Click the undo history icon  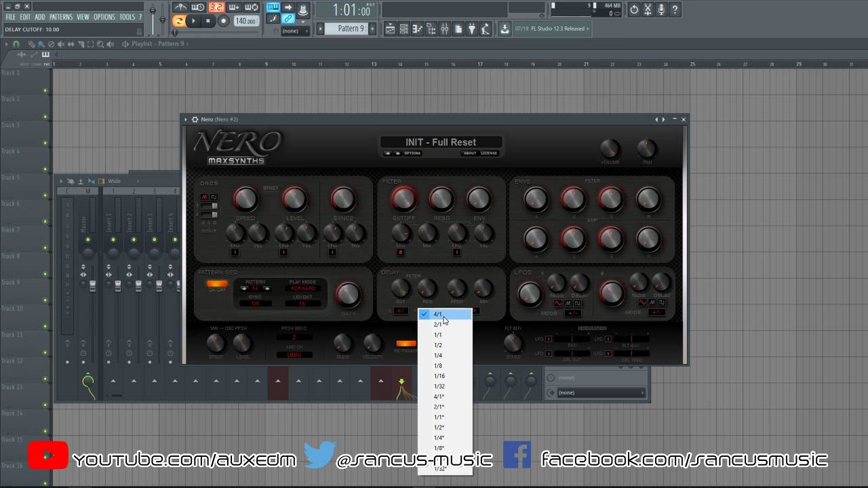coord(634,9)
